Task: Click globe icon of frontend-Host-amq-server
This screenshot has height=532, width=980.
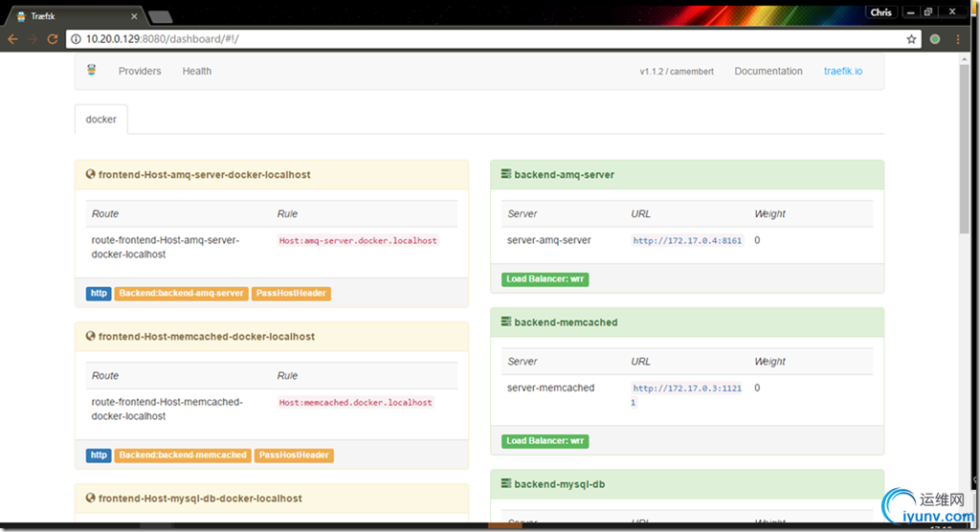Action: tap(91, 174)
